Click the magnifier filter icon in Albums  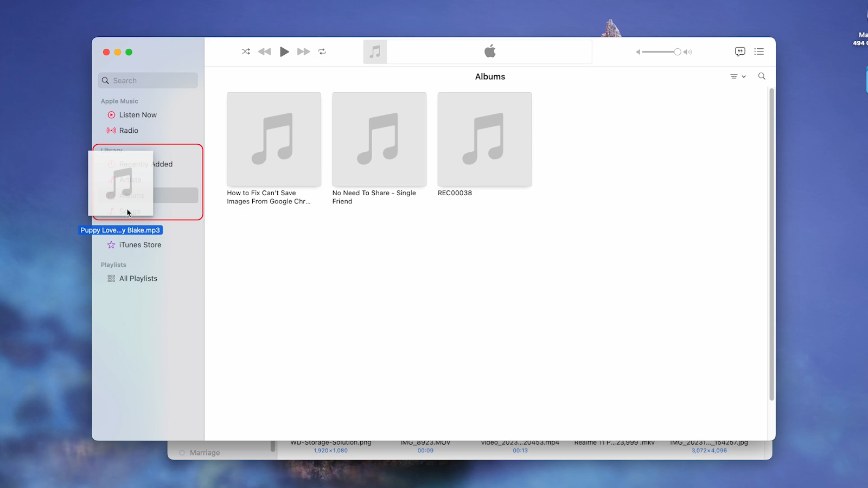click(762, 76)
